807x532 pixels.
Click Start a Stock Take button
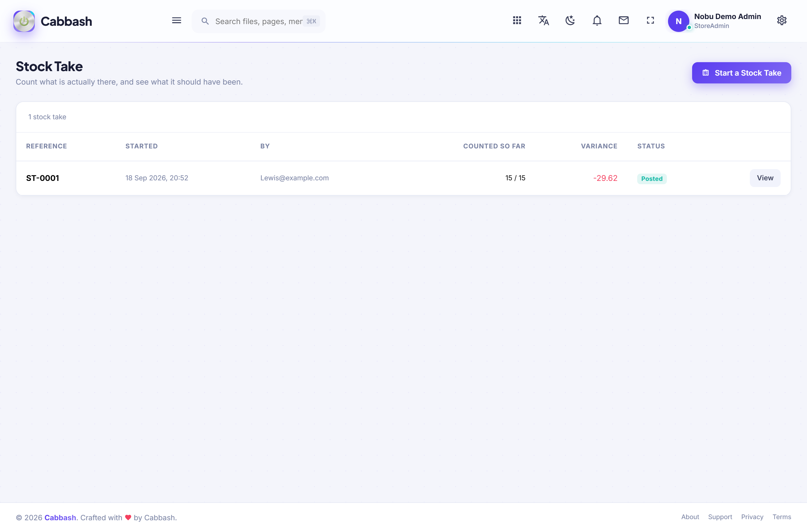click(x=741, y=73)
